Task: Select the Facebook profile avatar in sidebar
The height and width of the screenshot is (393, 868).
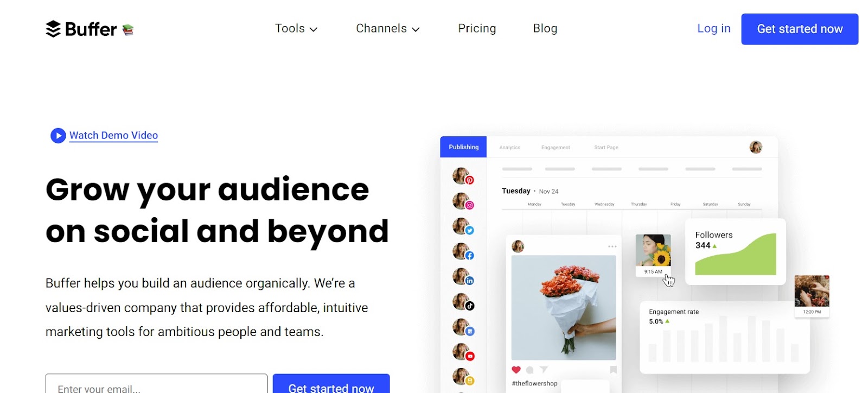Action: click(x=463, y=251)
